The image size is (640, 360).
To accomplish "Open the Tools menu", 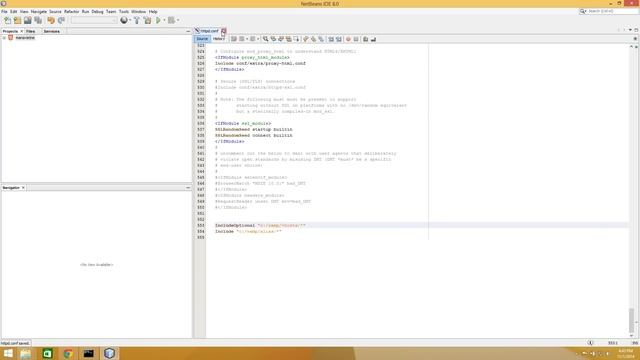I will pos(124,11).
